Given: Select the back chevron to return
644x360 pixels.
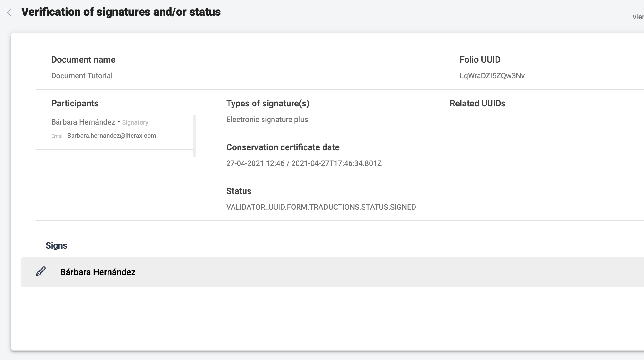Looking at the screenshot, I should (9, 12).
